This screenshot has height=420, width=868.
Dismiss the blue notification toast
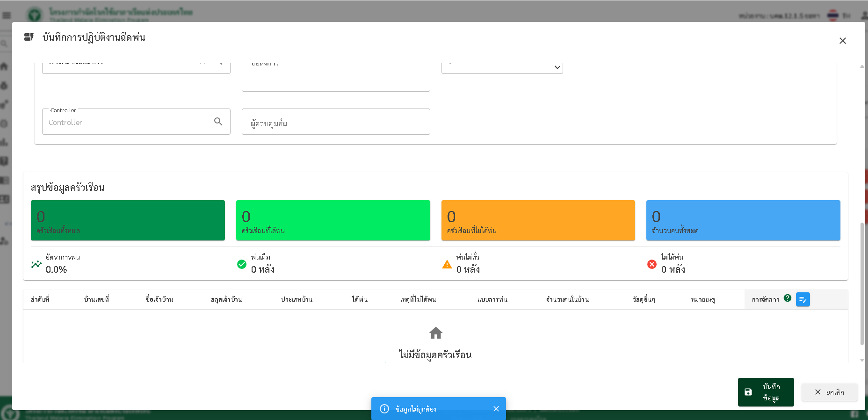pyautogui.click(x=496, y=409)
